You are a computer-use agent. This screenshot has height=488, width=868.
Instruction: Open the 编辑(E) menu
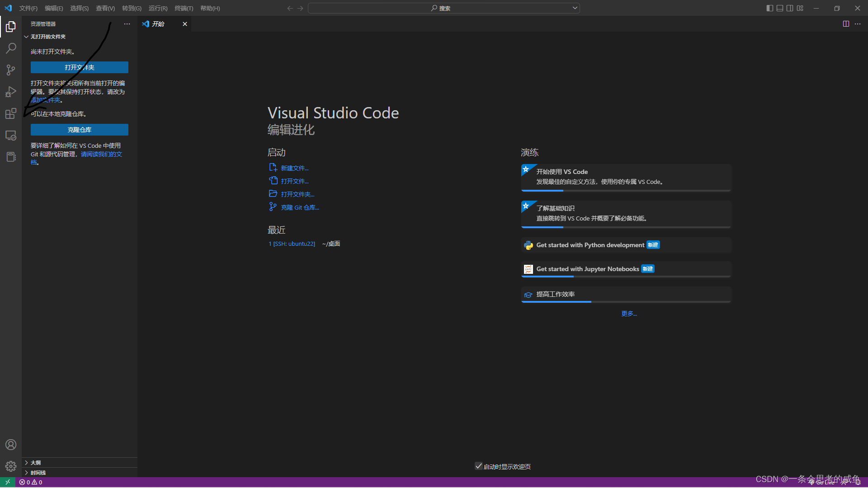(x=54, y=8)
